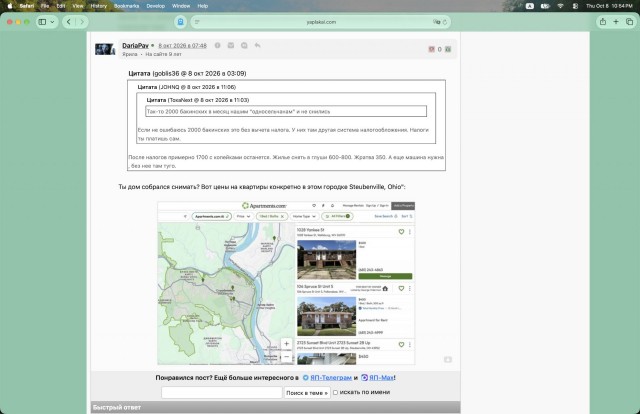Send DariaPav a message via the envelope icon
Image resolution: width=640 pixels, height=414 pixels.
231,45
